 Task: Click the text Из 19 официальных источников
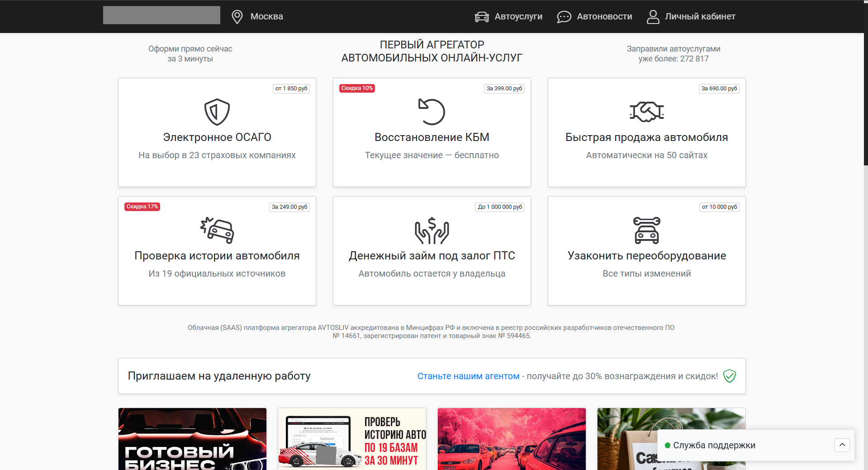click(217, 273)
